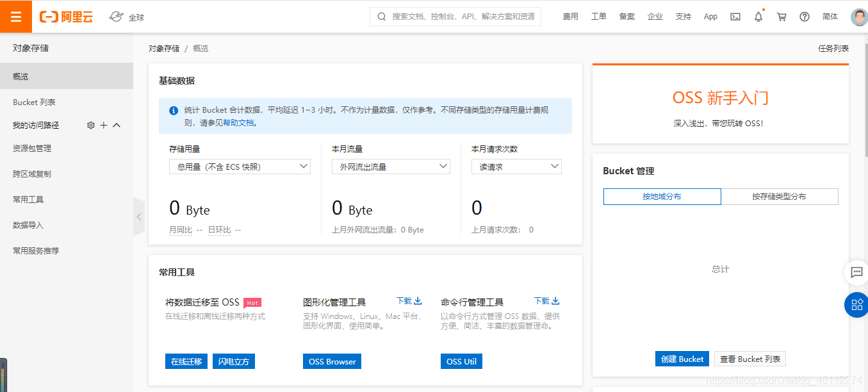The height and width of the screenshot is (392, 868).
Task: Click 对象存储 in the breadcrumb
Action: tap(164, 49)
